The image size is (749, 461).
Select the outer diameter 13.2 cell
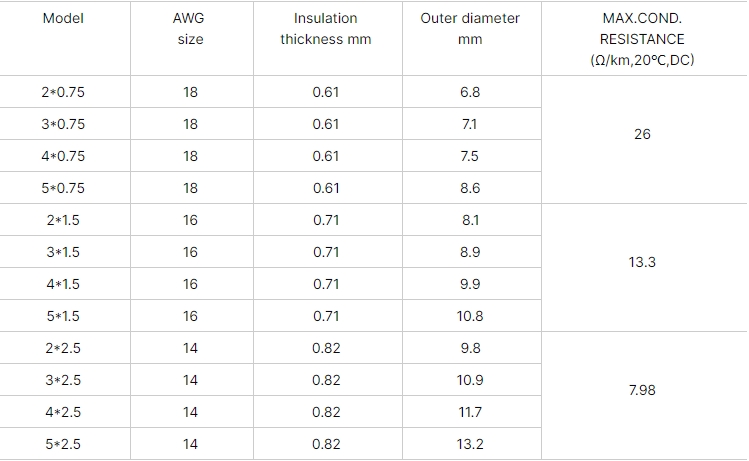pos(471,444)
